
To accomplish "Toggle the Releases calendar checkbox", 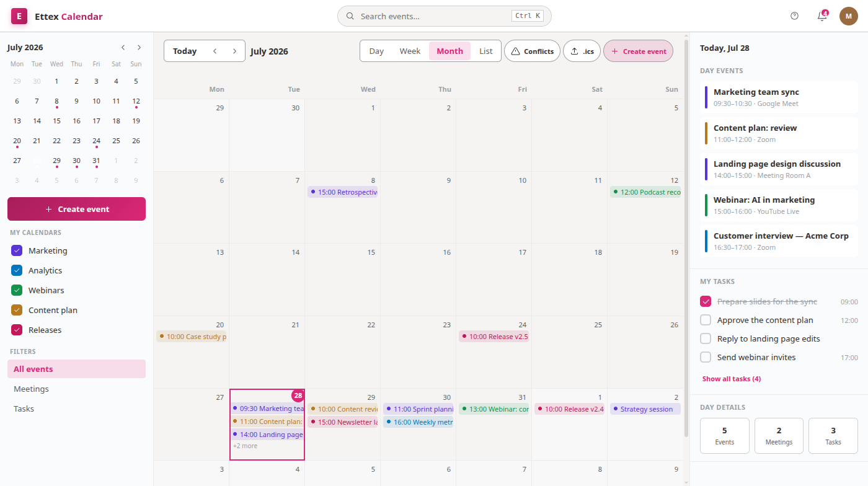I will [17, 330].
